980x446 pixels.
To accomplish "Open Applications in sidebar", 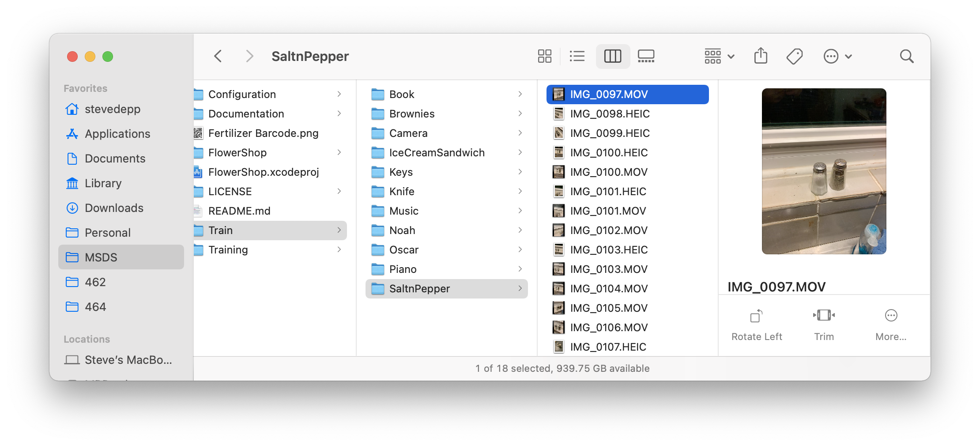I will (x=121, y=133).
